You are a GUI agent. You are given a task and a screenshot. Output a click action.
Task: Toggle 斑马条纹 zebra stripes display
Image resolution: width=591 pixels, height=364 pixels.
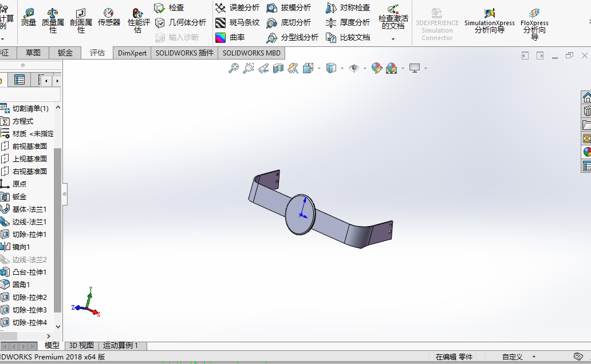(x=237, y=23)
